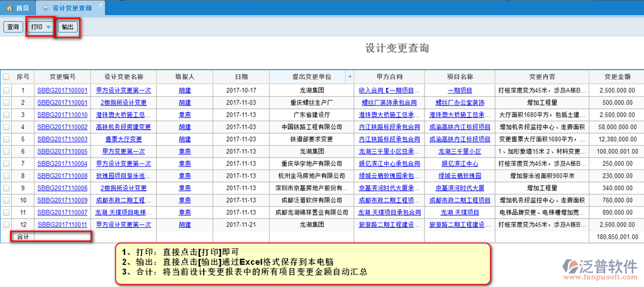The width and height of the screenshot is (644, 287).
Task: Switch to the 首页 tab
Action: (22, 8)
